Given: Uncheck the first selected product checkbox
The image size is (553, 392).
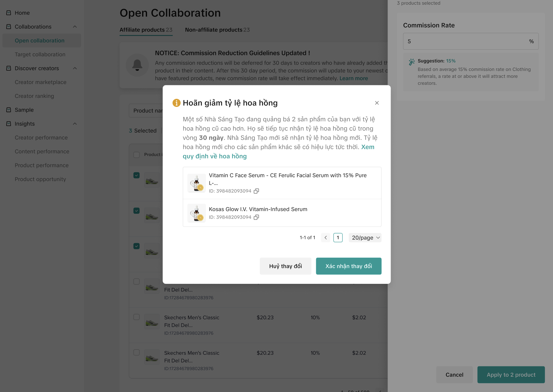Looking at the screenshot, I should click(136, 175).
